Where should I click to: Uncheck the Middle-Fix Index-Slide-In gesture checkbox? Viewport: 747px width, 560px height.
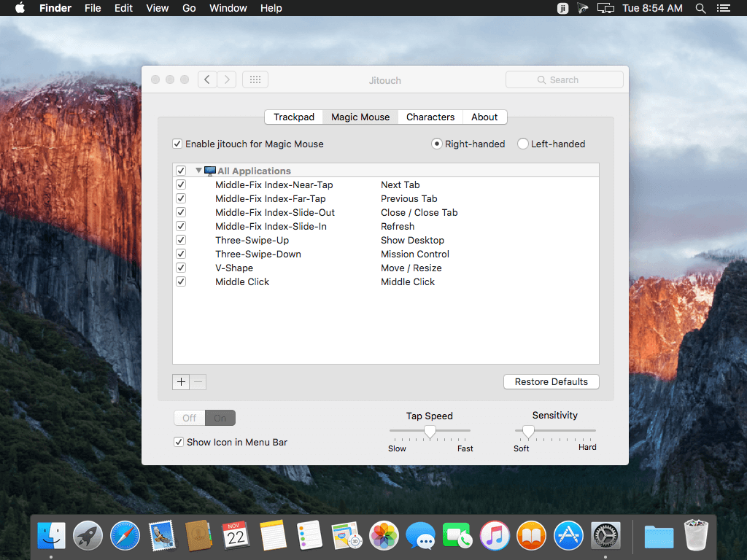point(181,226)
